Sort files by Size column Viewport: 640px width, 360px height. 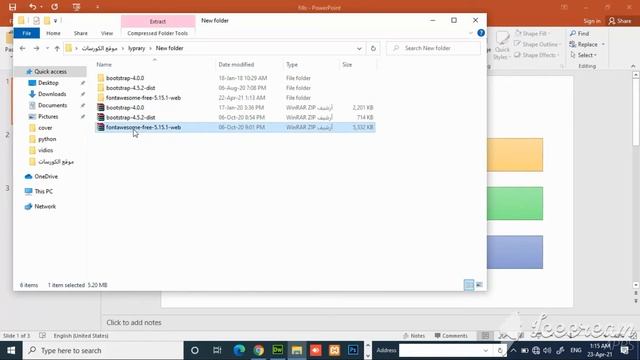pyautogui.click(x=347, y=64)
